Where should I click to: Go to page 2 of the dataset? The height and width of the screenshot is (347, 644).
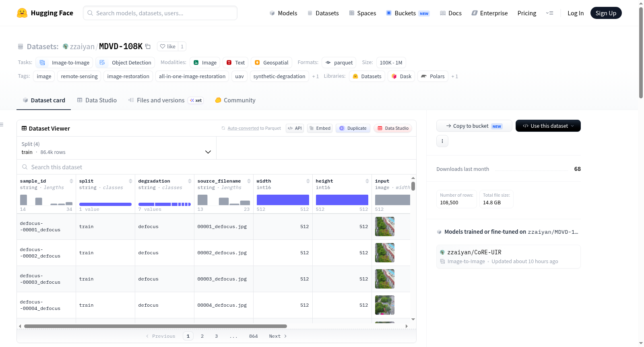[202, 336]
